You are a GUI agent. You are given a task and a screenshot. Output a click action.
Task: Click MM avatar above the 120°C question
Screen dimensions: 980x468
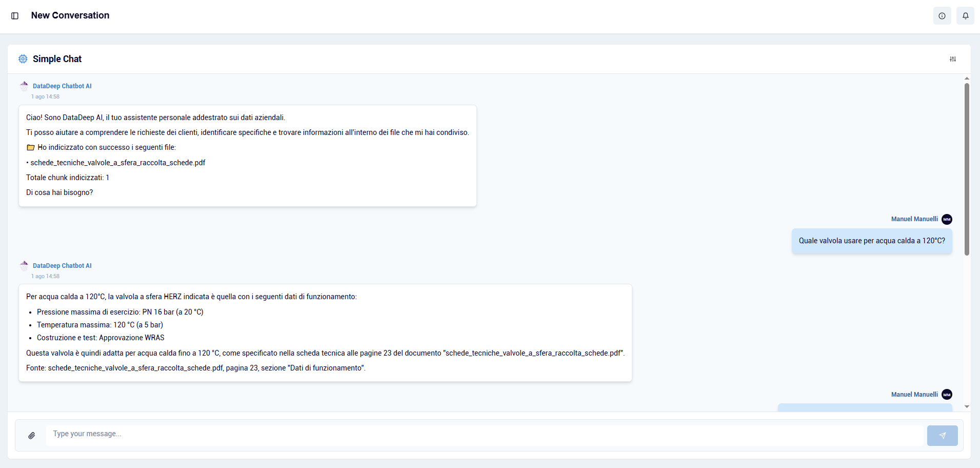(x=947, y=219)
